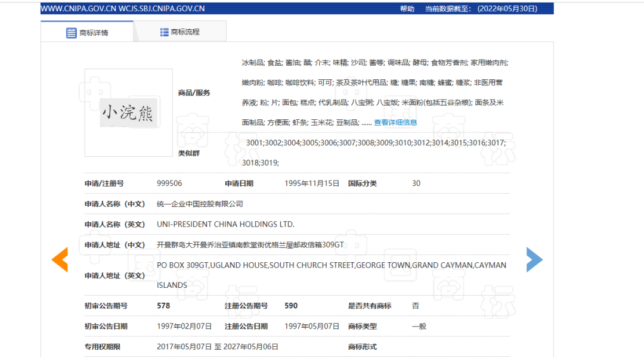Open the 帮助 help link
644x357 pixels.
407,8
